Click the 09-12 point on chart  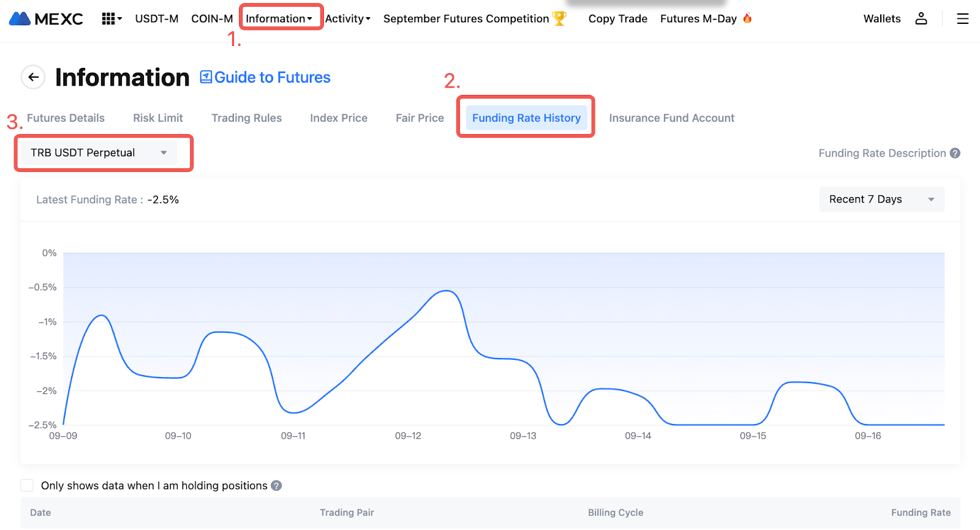[408, 321]
